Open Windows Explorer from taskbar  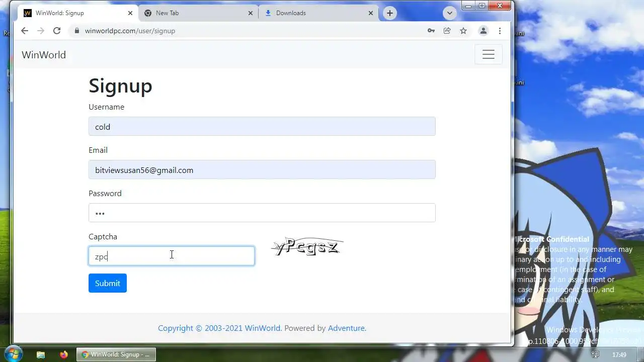click(x=41, y=354)
